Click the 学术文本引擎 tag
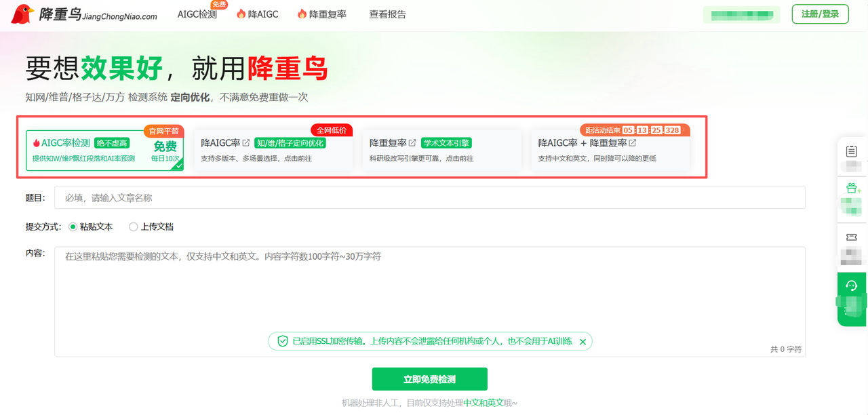Image resolution: width=868 pixels, height=415 pixels. 446,143
